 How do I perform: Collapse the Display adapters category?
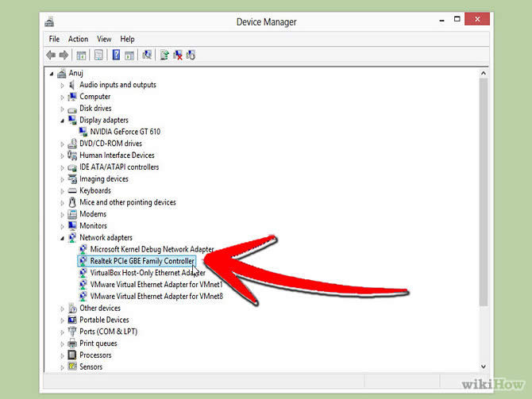click(63, 120)
